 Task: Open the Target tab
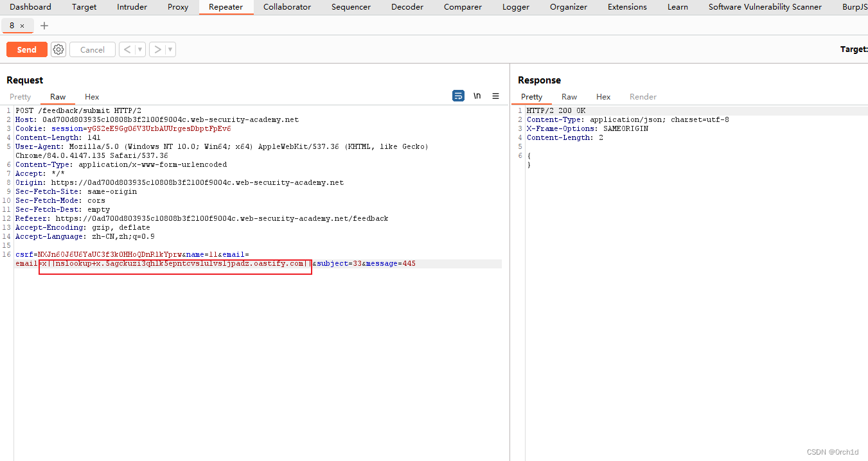pyautogui.click(x=84, y=7)
